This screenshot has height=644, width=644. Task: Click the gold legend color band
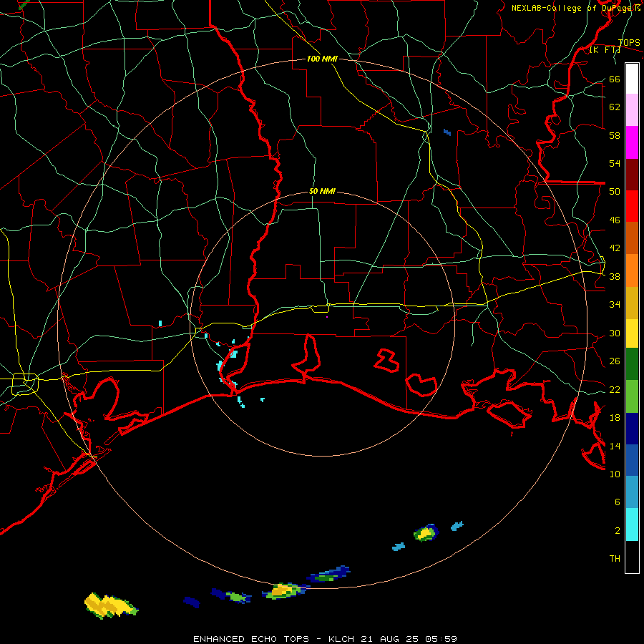[x=632, y=303]
